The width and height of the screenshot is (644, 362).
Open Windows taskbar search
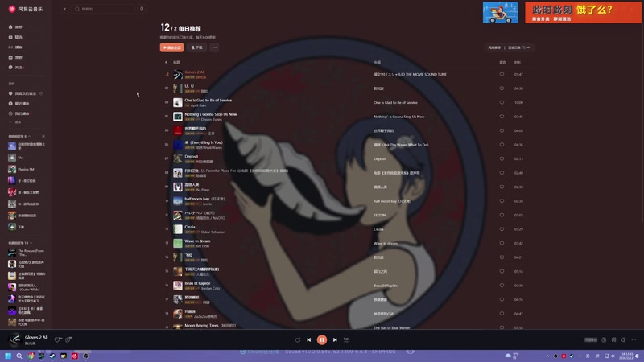pos(19,356)
